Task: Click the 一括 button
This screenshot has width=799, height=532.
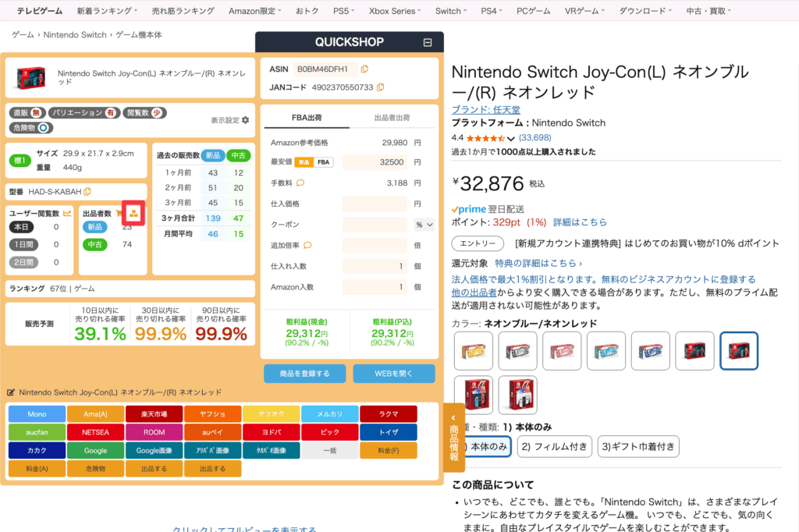Action: click(330, 450)
